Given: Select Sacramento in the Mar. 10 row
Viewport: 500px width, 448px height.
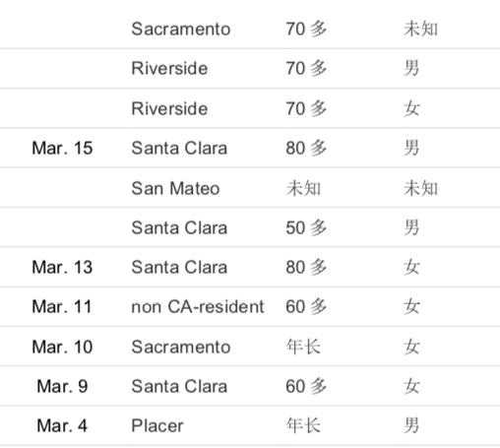Looking at the screenshot, I should (181, 347).
